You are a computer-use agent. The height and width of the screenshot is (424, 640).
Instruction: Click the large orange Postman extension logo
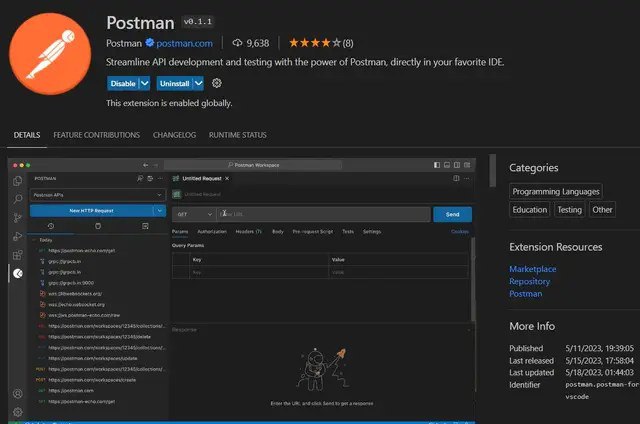point(50,54)
